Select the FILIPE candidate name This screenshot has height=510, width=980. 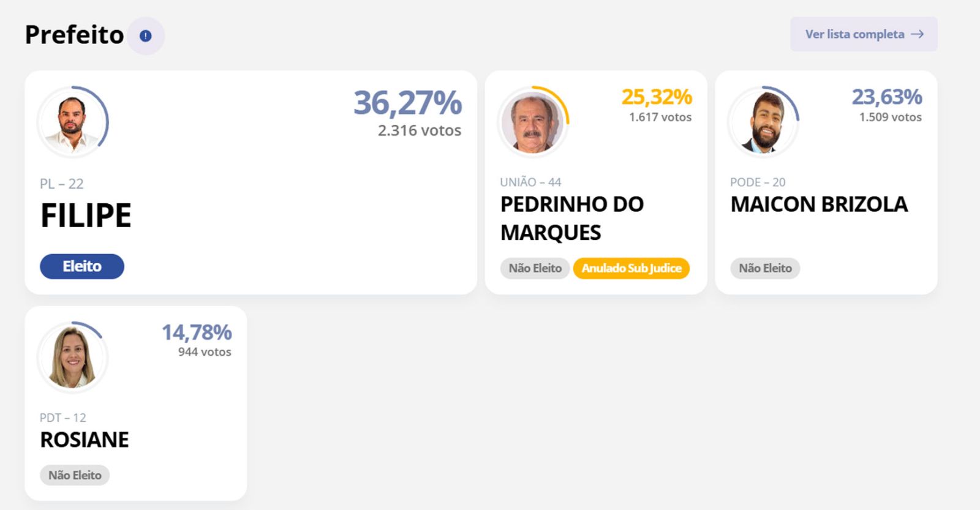tap(86, 216)
